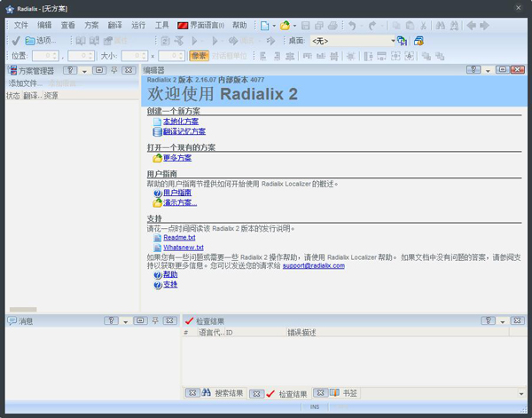
Task: Click 状态 column header
Action: 13,96
